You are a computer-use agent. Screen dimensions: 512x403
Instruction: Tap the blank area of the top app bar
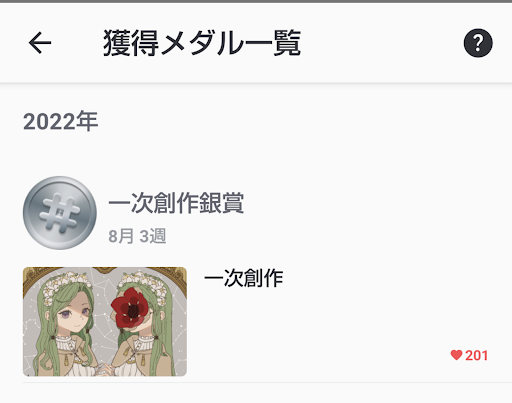click(380, 43)
